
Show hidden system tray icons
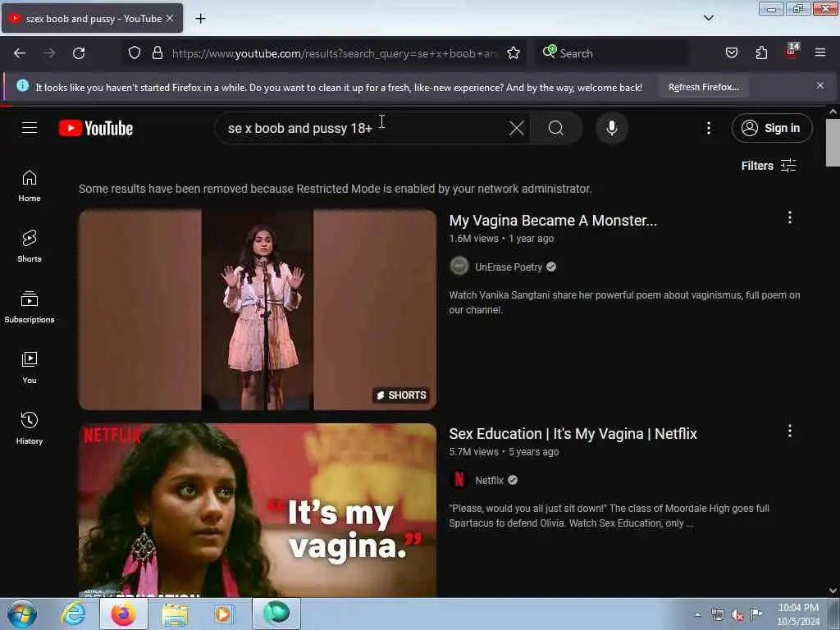tap(697, 614)
